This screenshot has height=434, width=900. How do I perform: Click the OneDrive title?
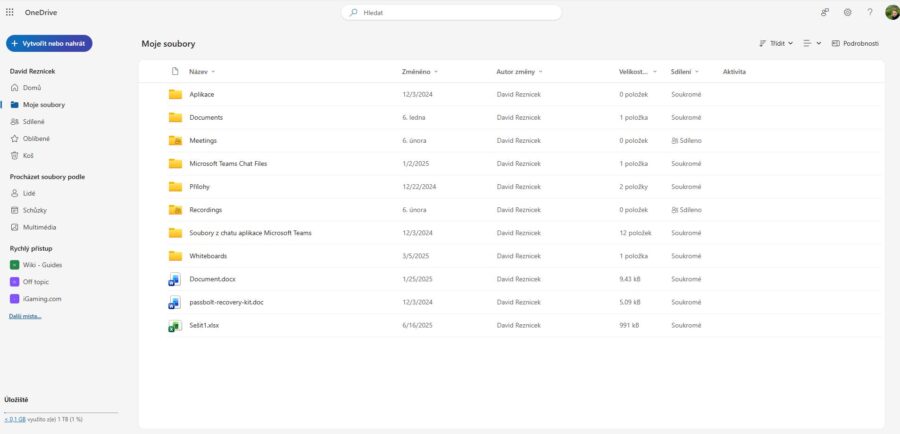41,12
